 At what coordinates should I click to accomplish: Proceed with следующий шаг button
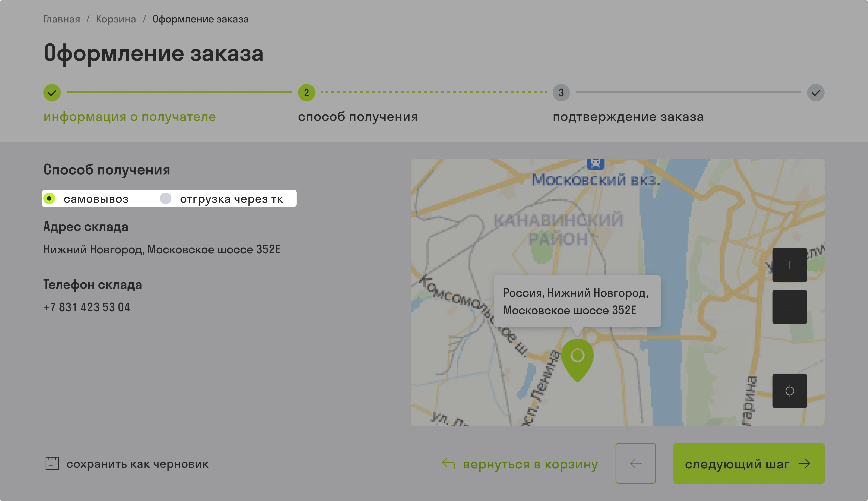tap(749, 463)
